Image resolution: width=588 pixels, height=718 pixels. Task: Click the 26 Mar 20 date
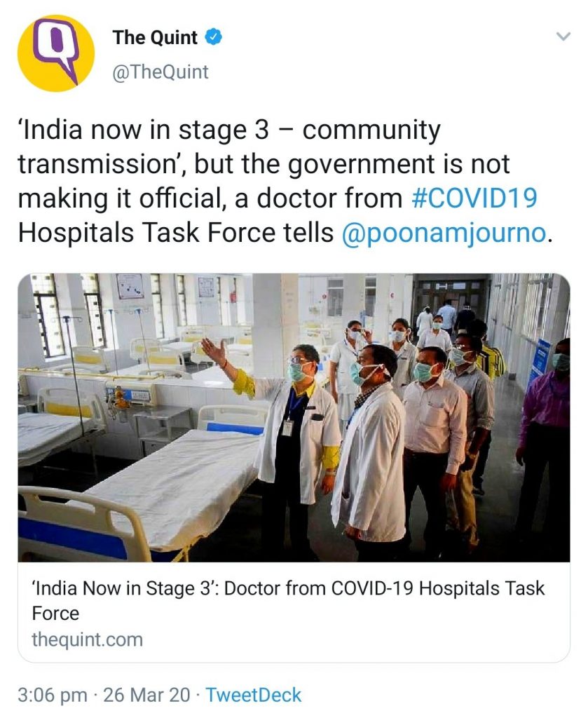tap(146, 695)
